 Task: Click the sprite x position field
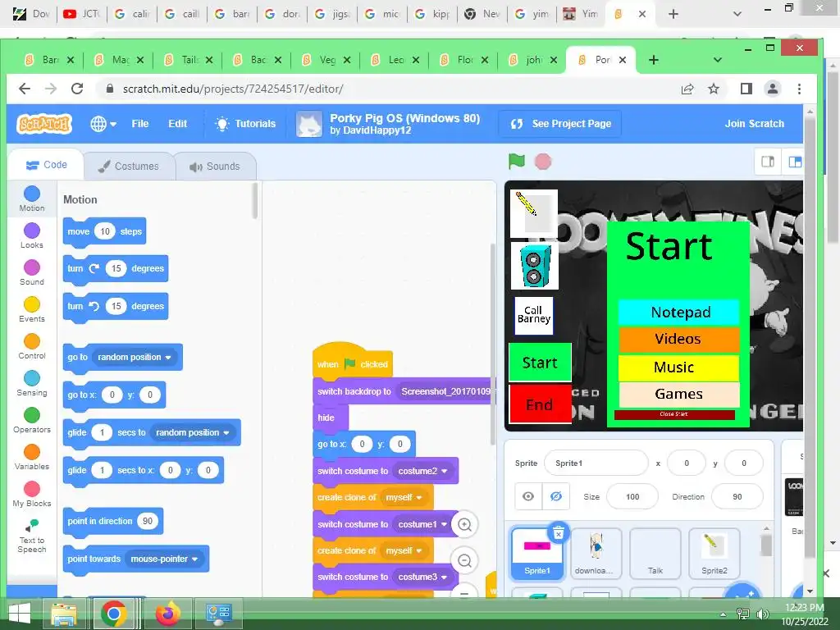point(687,463)
